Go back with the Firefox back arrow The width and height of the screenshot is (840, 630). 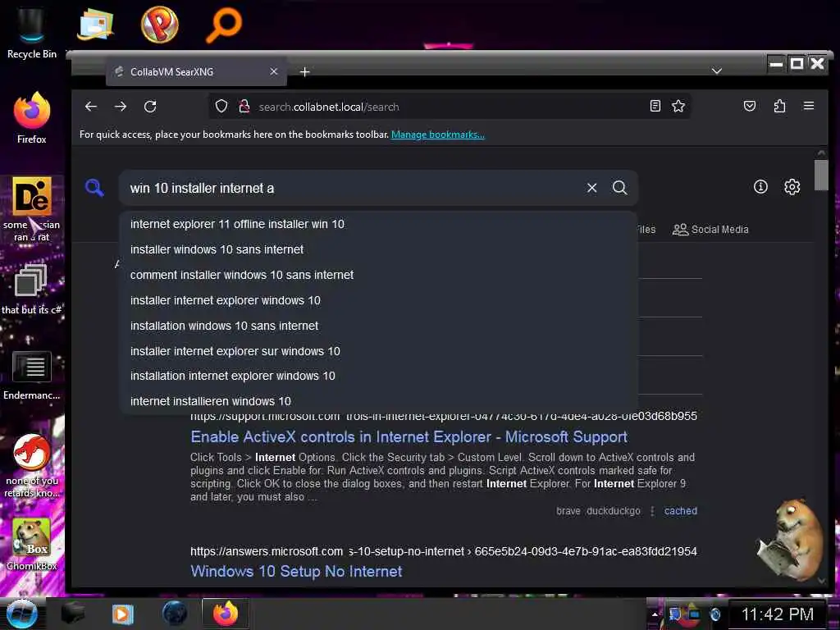tap(91, 107)
